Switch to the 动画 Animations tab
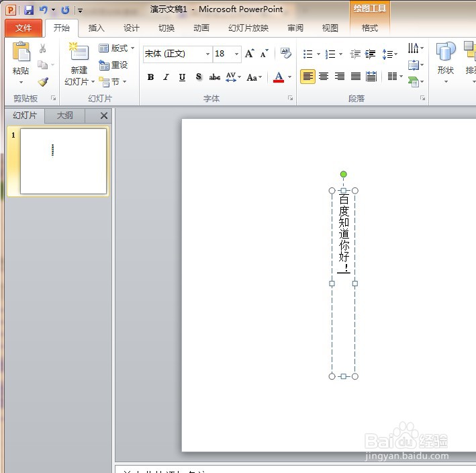 (201, 28)
